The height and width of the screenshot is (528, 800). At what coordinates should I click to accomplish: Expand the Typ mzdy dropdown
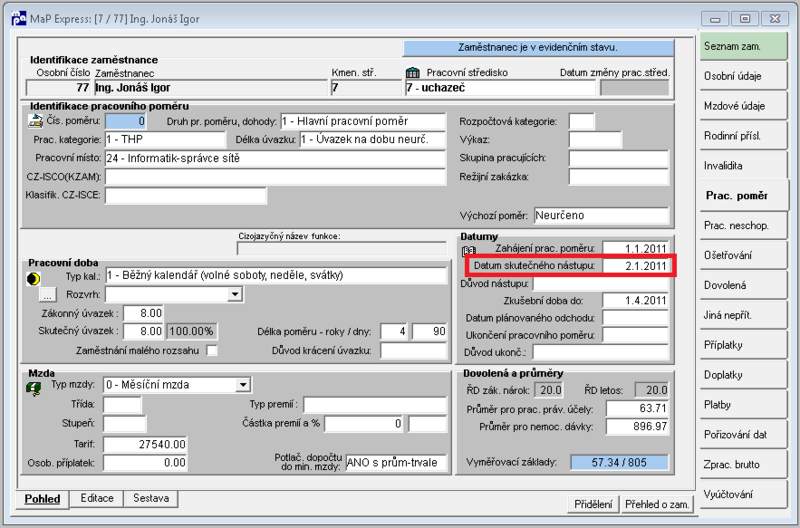[243, 385]
